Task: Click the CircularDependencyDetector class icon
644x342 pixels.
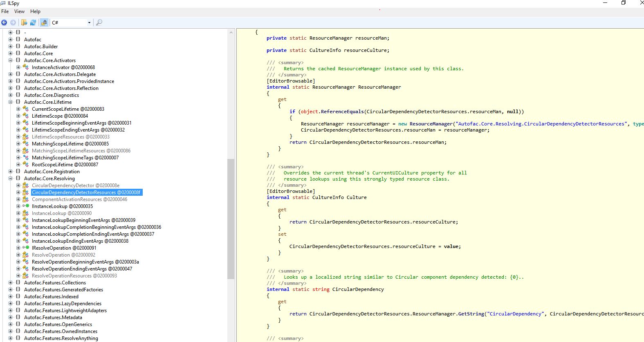Action: [26, 186]
